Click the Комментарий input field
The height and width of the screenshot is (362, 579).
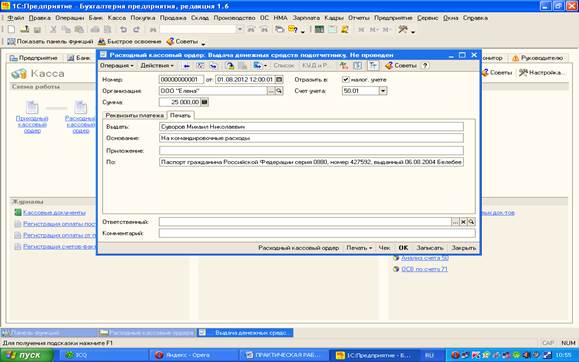(317, 233)
